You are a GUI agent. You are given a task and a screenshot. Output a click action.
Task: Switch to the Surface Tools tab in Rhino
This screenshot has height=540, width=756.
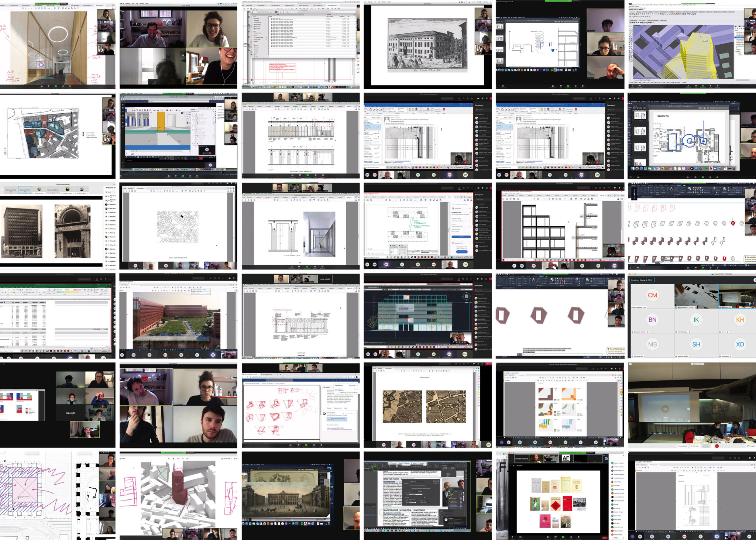694,12
